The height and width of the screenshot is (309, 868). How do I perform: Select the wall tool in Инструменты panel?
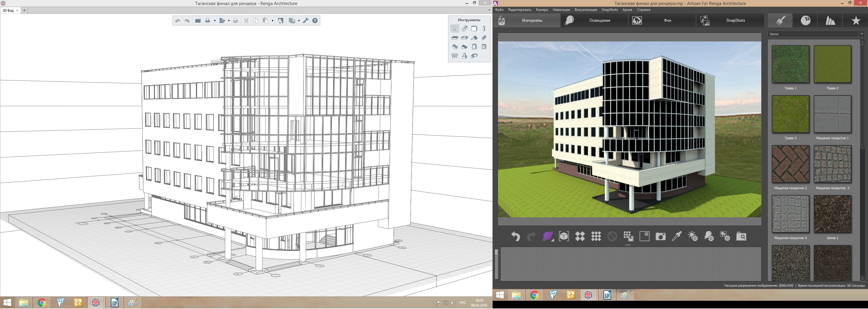point(474,29)
